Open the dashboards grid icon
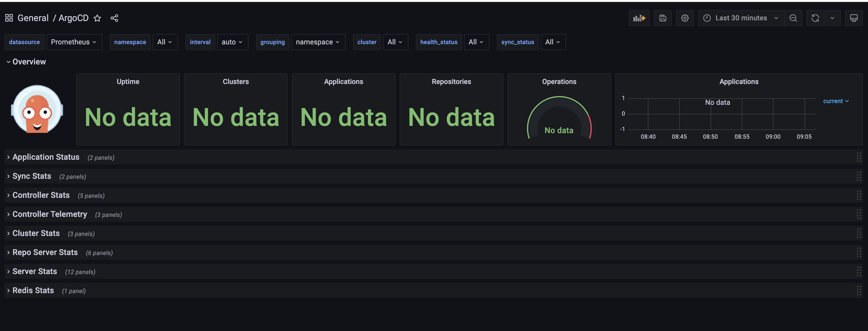The width and height of the screenshot is (868, 331). click(x=9, y=18)
